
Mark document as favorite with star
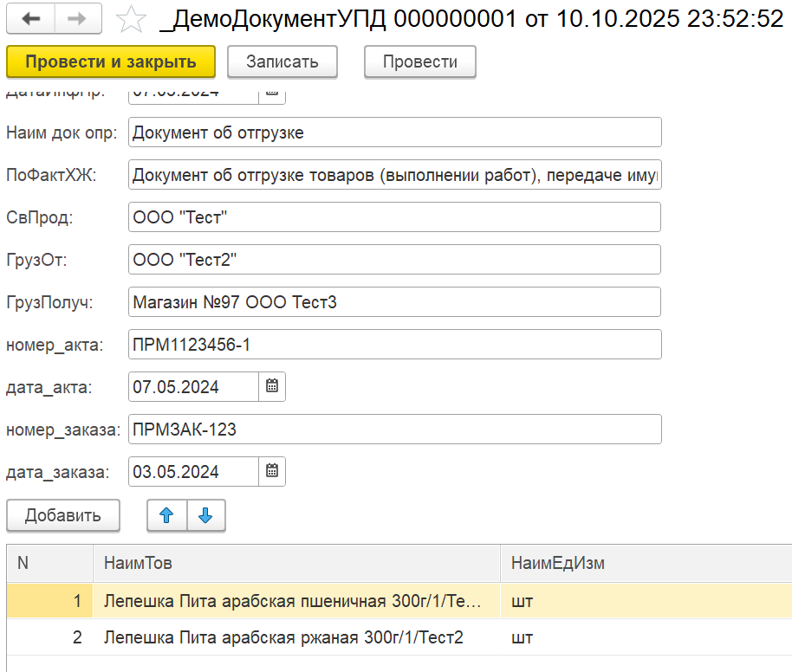131,19
